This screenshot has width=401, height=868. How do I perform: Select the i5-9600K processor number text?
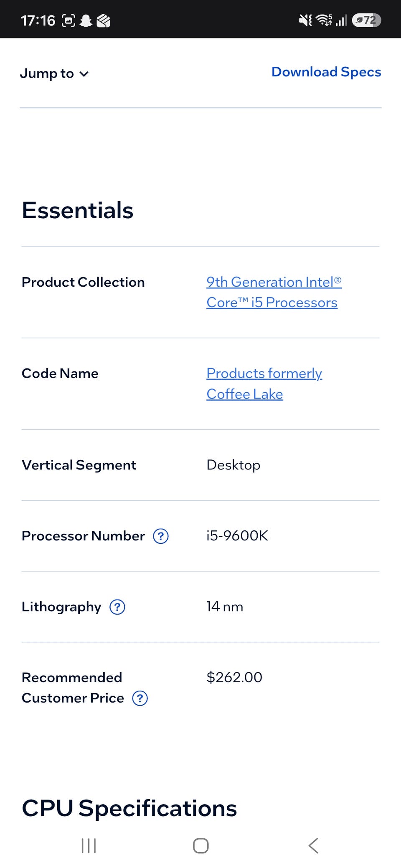click(237, 536)
